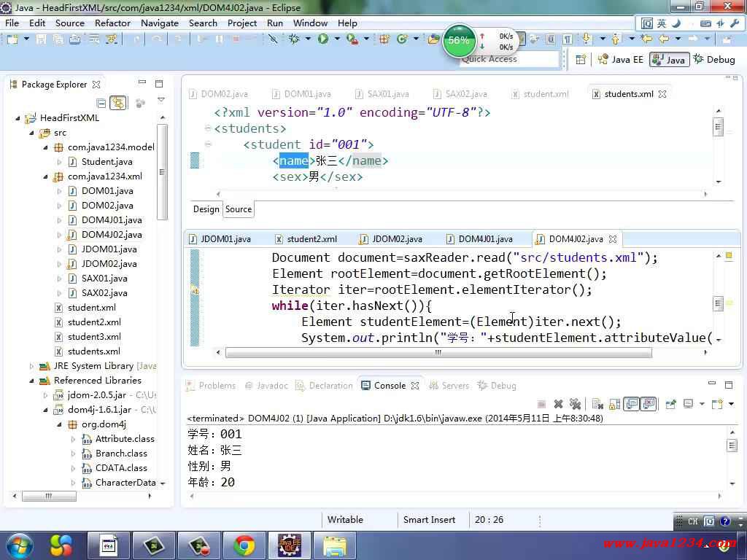
Task: Open the Run configurations dropdown arrow
Action: pyautogui.click(x=337, y=39)
